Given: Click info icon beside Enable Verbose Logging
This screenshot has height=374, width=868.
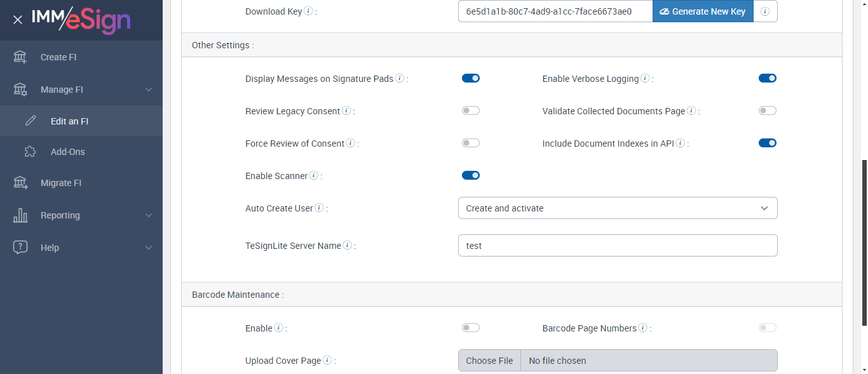Looking at the screenshot, I should pos(645,79).
